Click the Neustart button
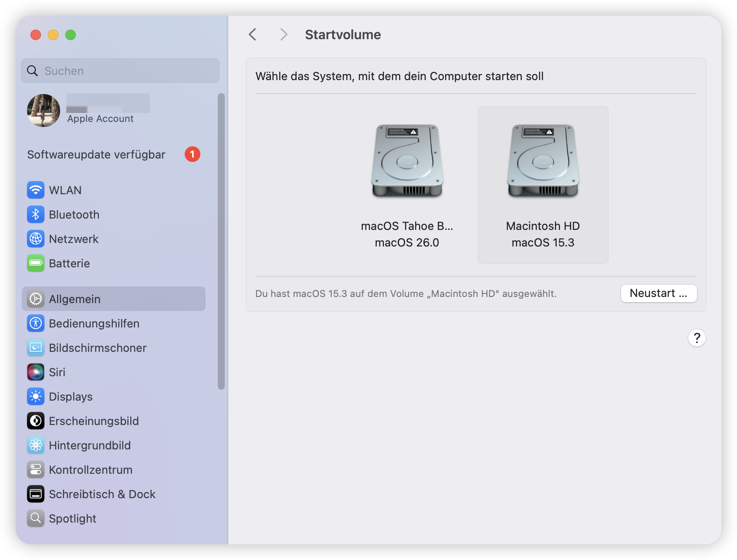737x560 pixels. tap(659, 293)
